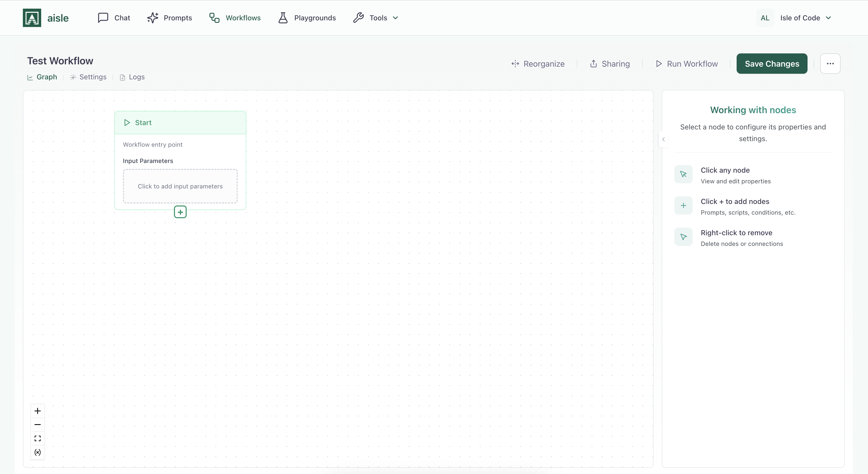
Task: Switch to the Settings tab
Action: tap(88, 77)
